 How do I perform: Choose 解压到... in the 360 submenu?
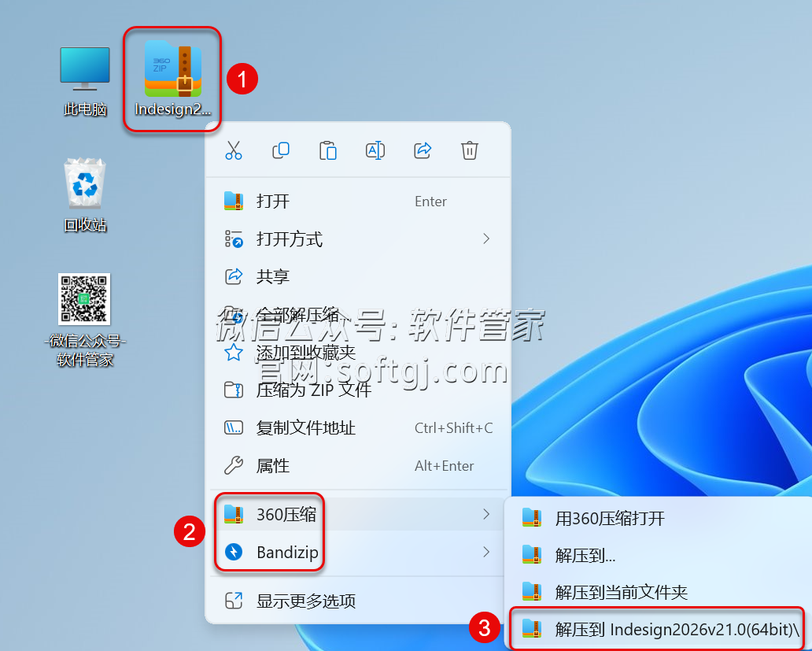coord(658,555)
